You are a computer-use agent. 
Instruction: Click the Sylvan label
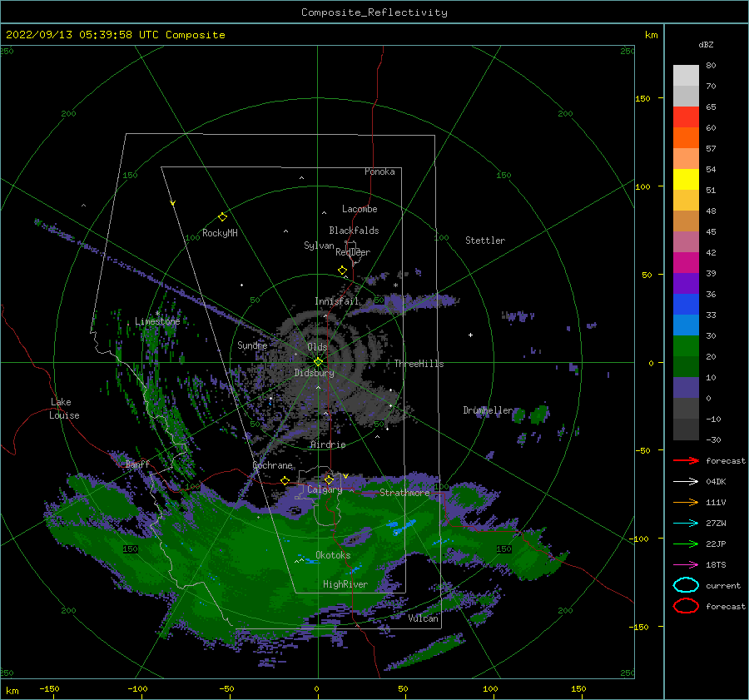(x=319, y=246)
